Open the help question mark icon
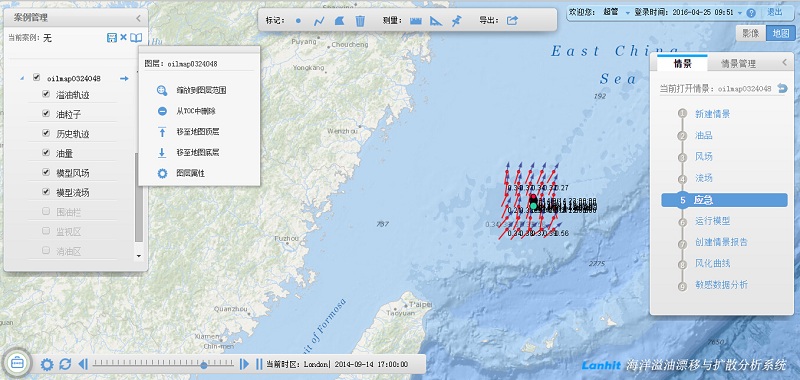 751,13
